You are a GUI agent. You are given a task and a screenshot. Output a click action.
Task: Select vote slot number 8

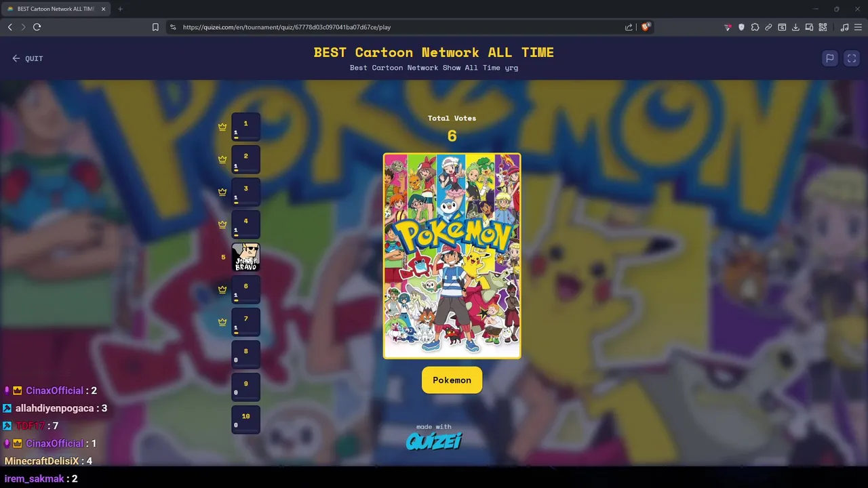coord(245,354)
